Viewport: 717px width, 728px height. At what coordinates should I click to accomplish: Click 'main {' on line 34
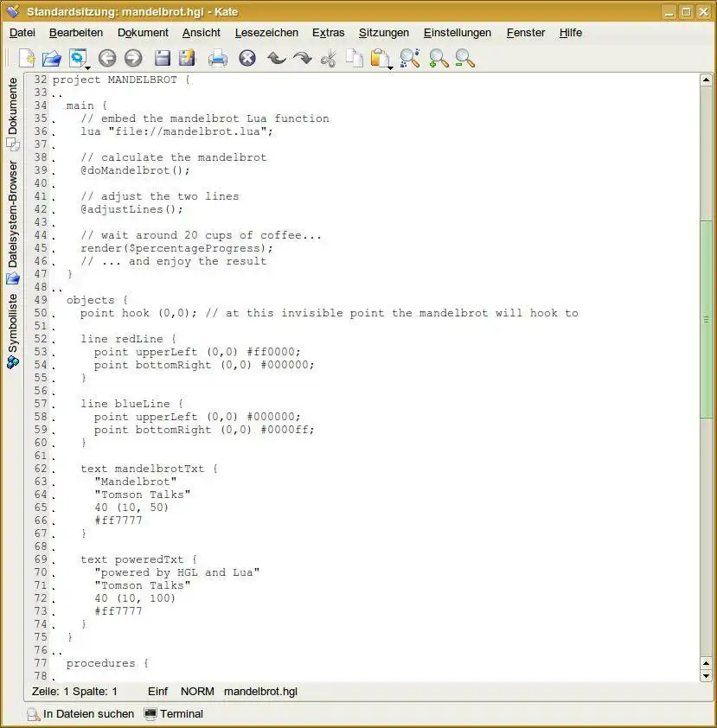click(86, 105)
